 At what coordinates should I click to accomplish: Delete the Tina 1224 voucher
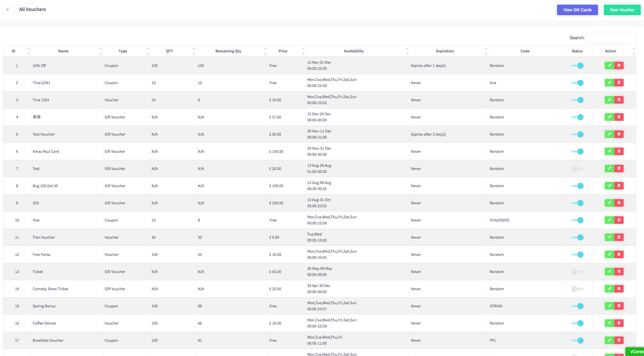[619, 100]
